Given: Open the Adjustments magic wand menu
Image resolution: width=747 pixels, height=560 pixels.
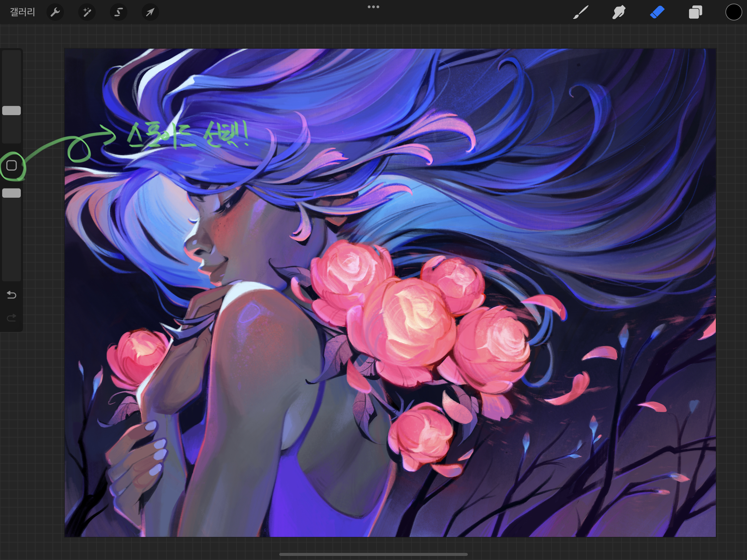Looking at the screenshot, I should [87, 13].
